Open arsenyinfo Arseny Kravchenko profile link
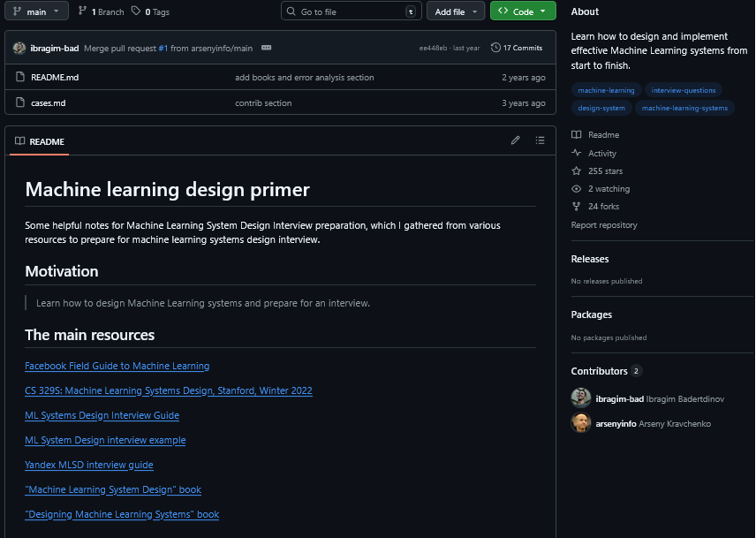 (654, 424)
